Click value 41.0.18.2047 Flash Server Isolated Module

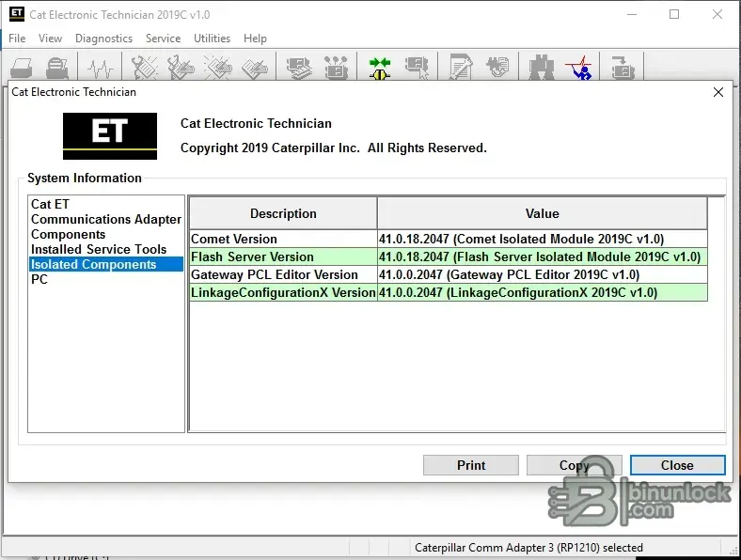tap(542, 257)
